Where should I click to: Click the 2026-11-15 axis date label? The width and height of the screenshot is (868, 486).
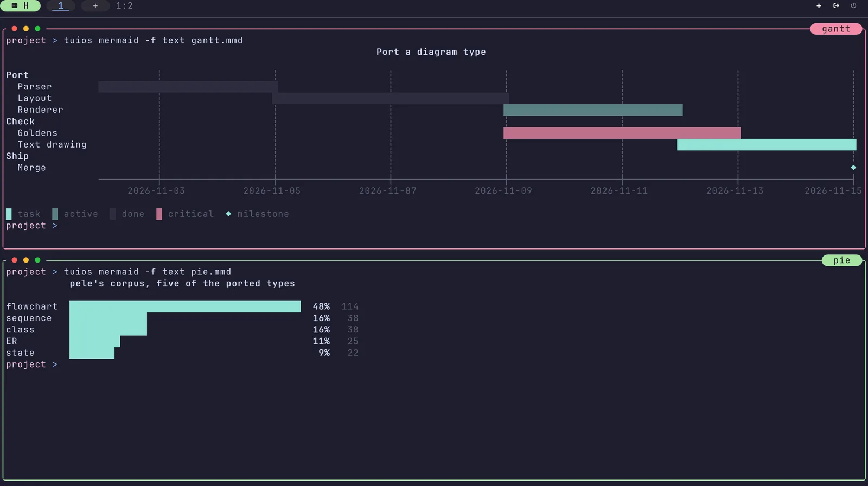(833, 191)
